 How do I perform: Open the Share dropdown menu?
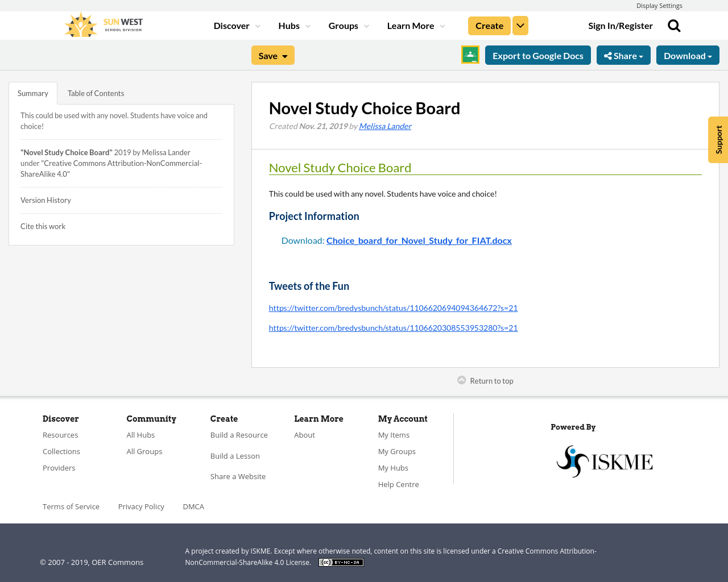623,55
